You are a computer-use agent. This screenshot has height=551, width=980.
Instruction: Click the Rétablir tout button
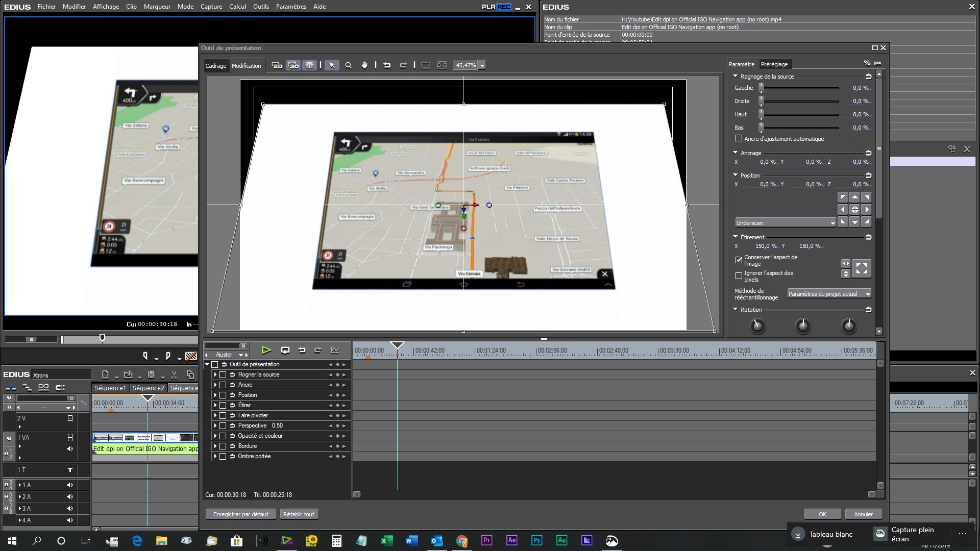299,514
